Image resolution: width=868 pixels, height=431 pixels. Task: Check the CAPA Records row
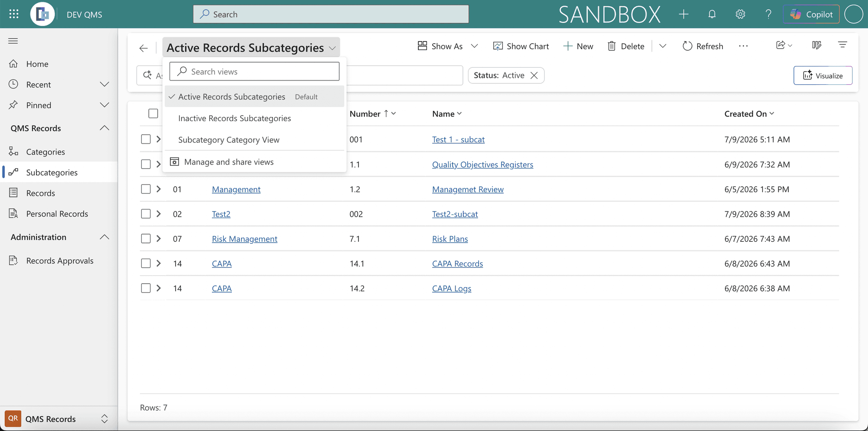click(146, 263)
